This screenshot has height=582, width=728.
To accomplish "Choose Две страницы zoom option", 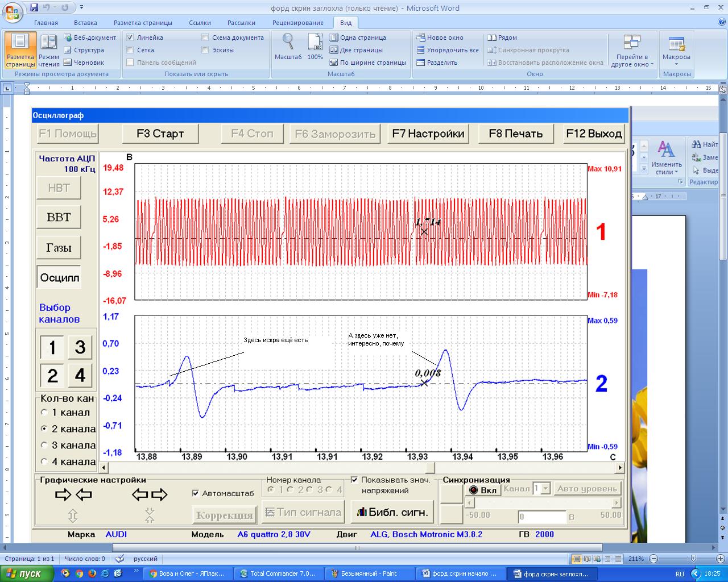I will (357, 50).
